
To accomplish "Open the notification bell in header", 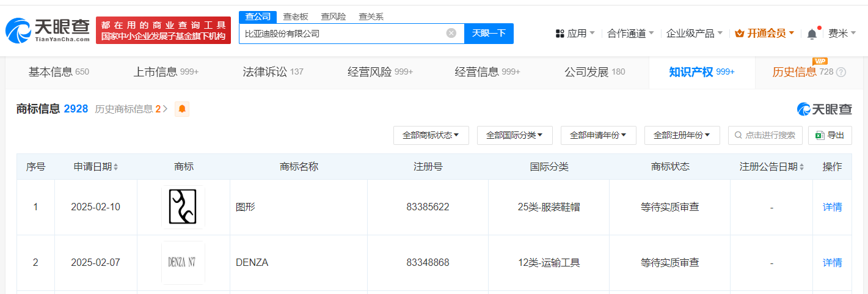I will (812, 34).
